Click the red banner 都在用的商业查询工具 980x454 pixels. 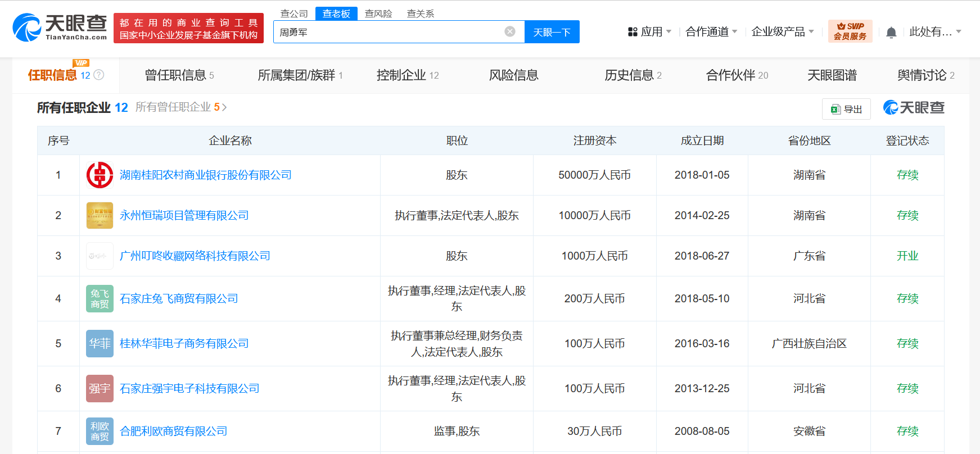(188, 28)
